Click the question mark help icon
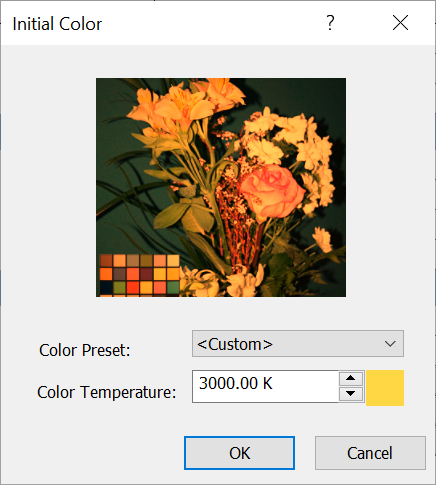 coord(330,23)
